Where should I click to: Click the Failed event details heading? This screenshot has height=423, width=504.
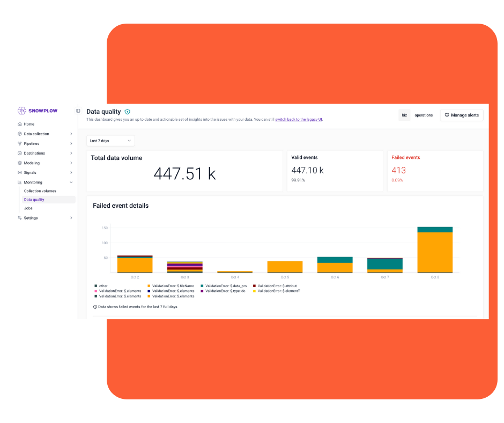pyautogui.click(x=121, y=206)
